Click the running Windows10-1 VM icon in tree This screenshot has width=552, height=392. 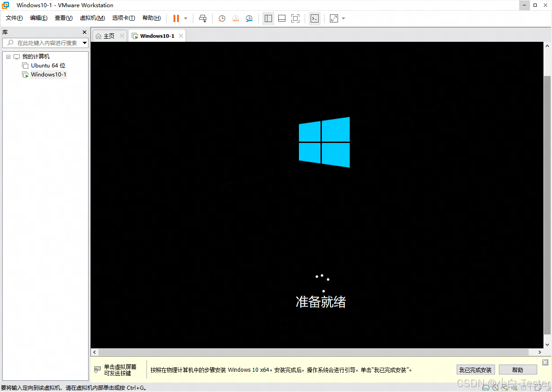click(x=25, y=75)
